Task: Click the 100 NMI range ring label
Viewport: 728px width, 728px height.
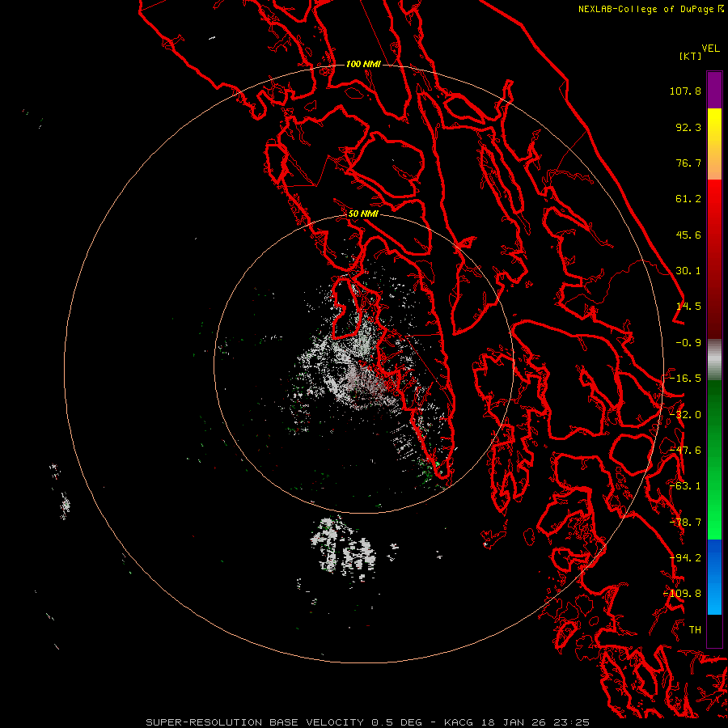Action: click(363, 64)
